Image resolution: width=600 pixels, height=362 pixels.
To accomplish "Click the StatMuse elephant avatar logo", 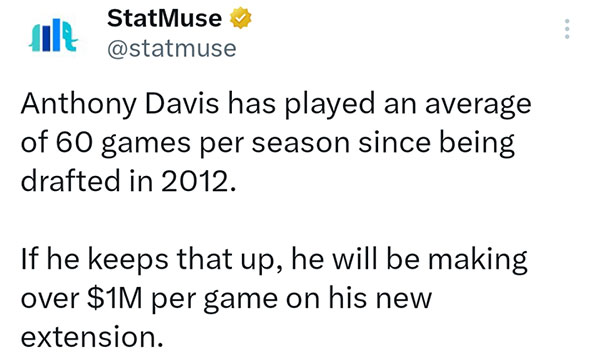I will tap(53, 35).
